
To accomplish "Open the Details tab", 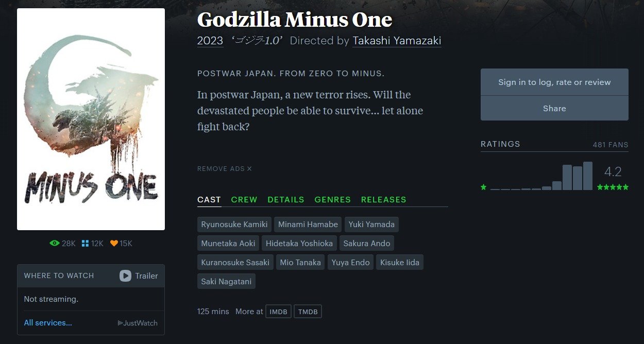I will pos(286,199).
